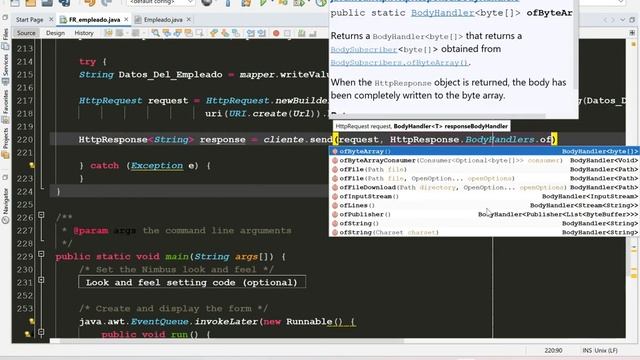
Task: Close the FR_empleado.java tab
Action: [x=126, y=19]
